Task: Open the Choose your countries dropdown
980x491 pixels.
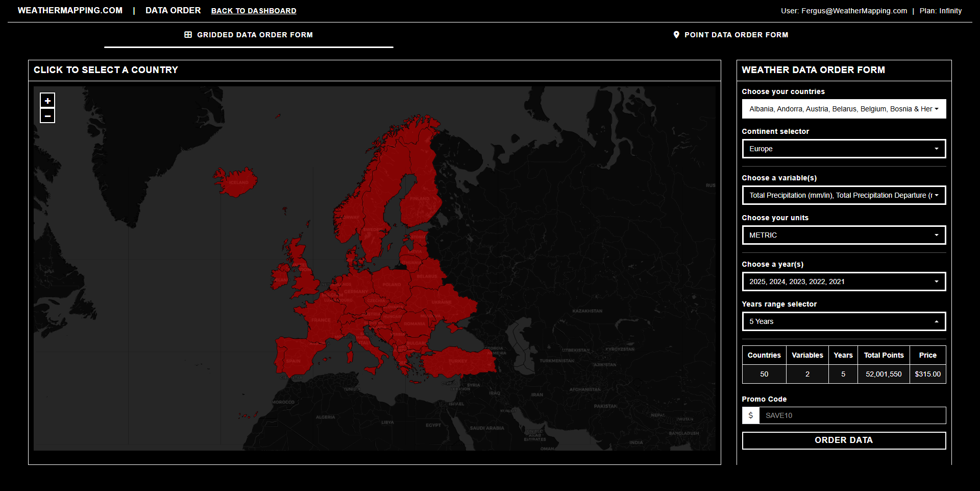Action: point(843,108)
